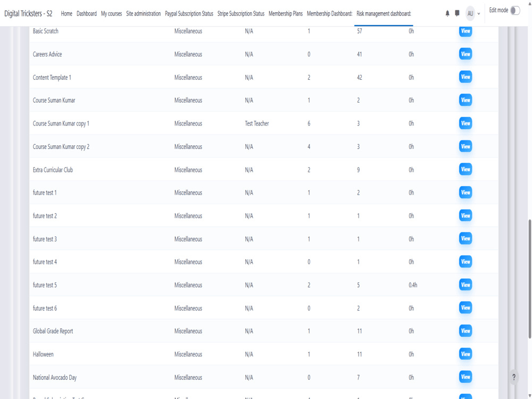This screenshot has width=532, height=399.
Task: Click the Extra Curricular Club course name
Action: point(53,170)
